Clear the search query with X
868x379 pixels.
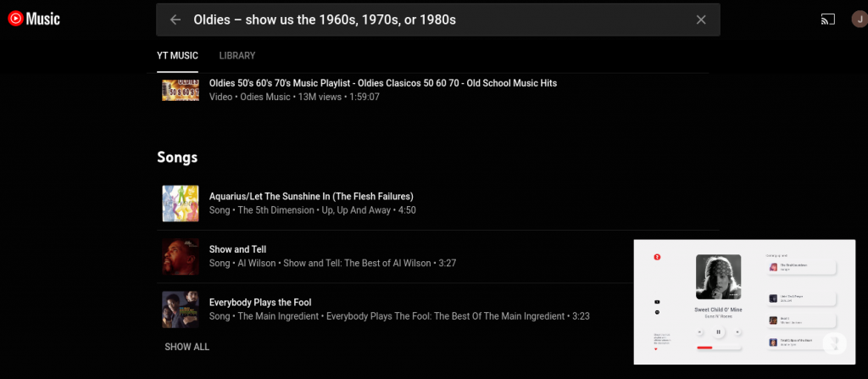tap(701, 20)
